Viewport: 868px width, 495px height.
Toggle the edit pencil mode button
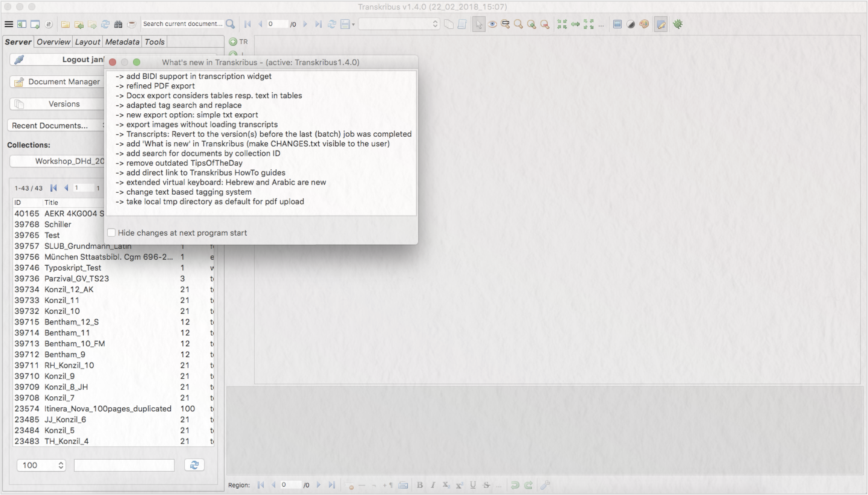click(661, 24)
